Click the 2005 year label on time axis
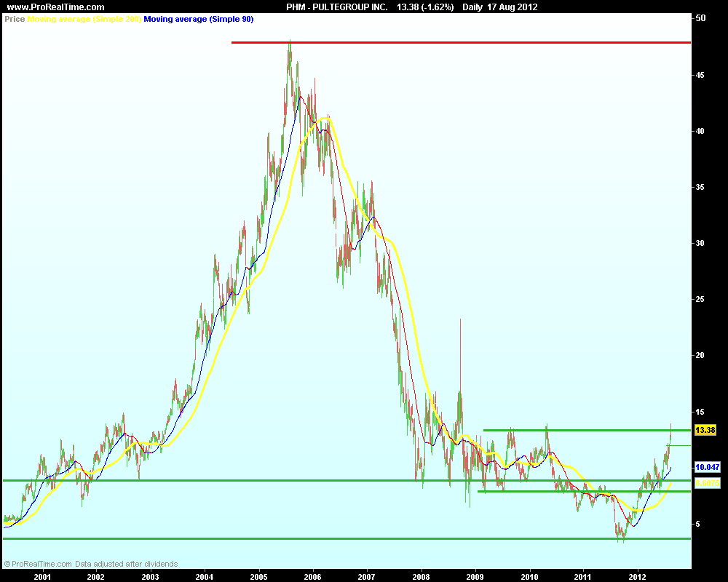 coord(258,577)
